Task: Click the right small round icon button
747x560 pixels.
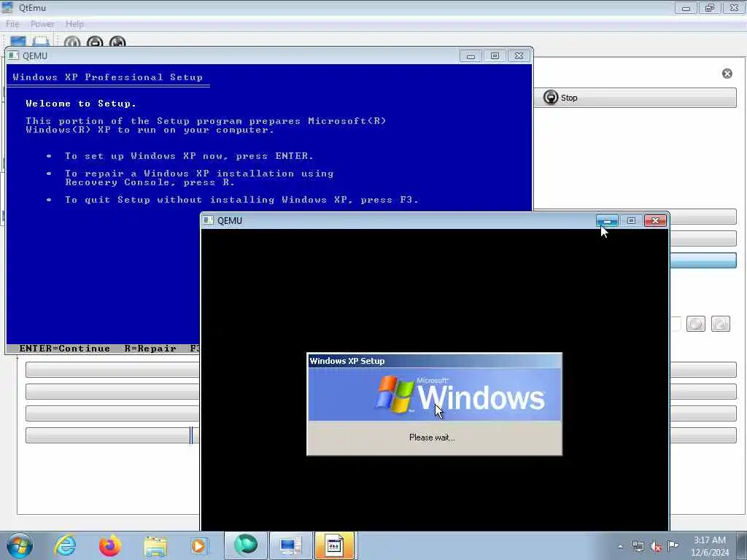Action: (x=720, y=324)
